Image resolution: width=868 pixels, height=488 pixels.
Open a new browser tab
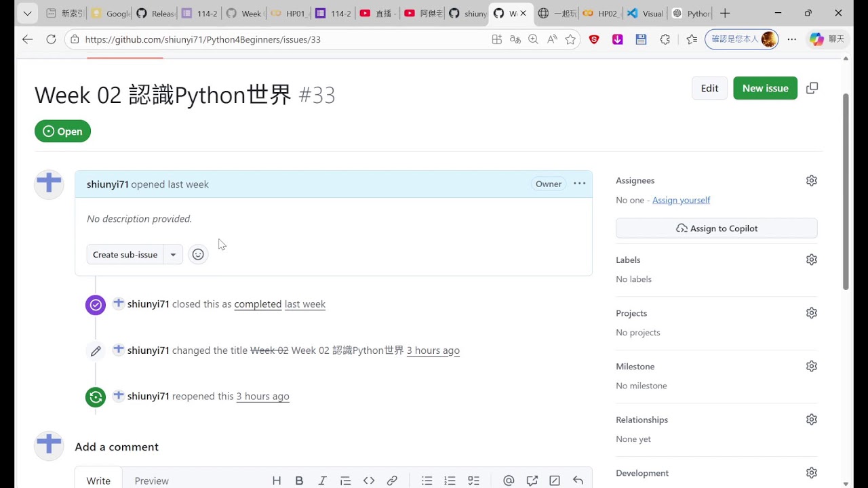(x=725, y=13)
